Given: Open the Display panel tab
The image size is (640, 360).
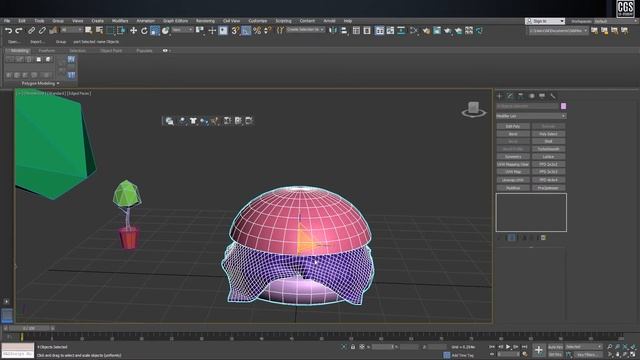Looking at the screenshot, I should pos(542,96).
